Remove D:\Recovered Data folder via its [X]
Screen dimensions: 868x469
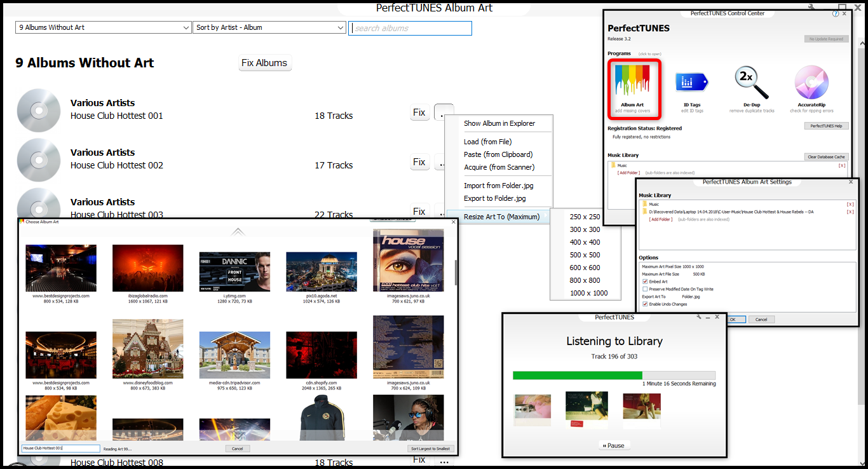850,212
